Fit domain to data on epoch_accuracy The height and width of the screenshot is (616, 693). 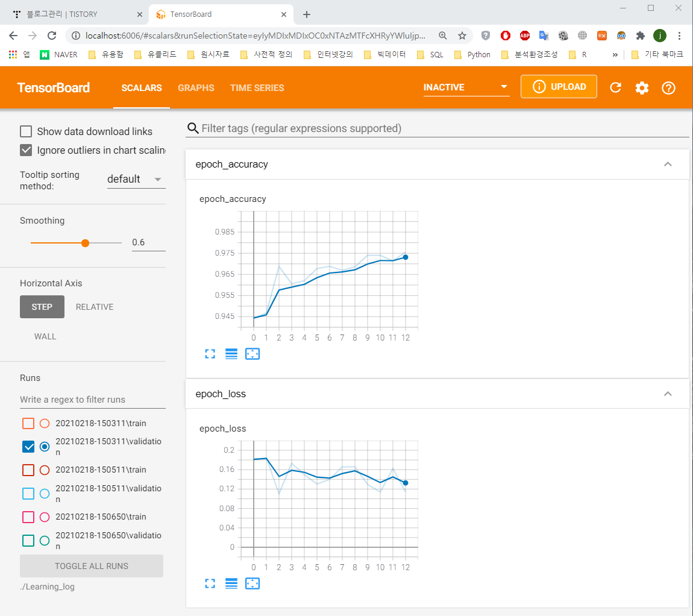252,354
